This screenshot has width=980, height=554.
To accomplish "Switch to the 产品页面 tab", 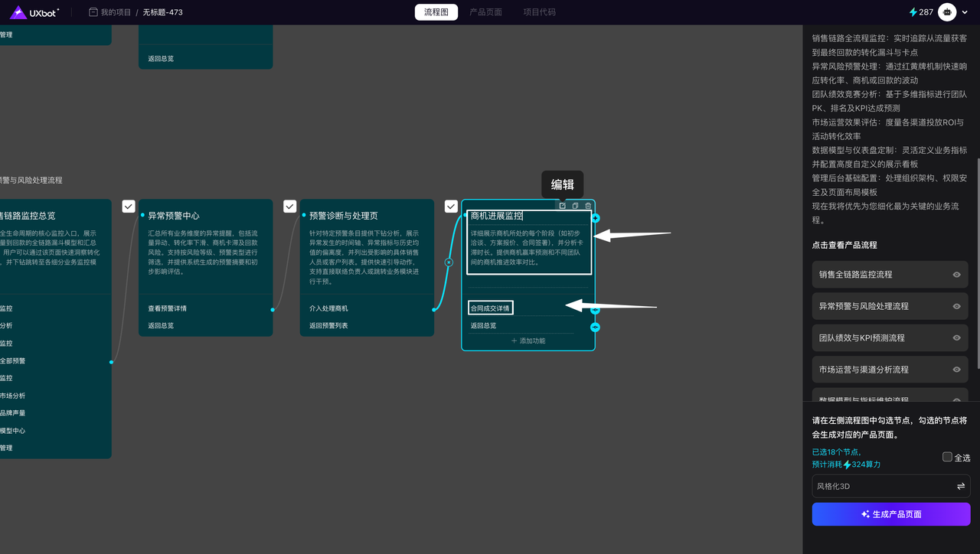I will coord(485,12).
